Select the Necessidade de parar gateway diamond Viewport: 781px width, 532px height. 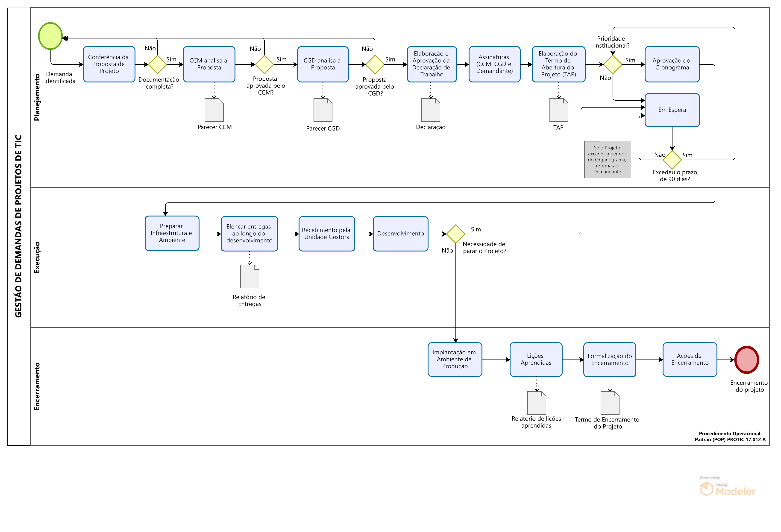[x=455, y=234]
